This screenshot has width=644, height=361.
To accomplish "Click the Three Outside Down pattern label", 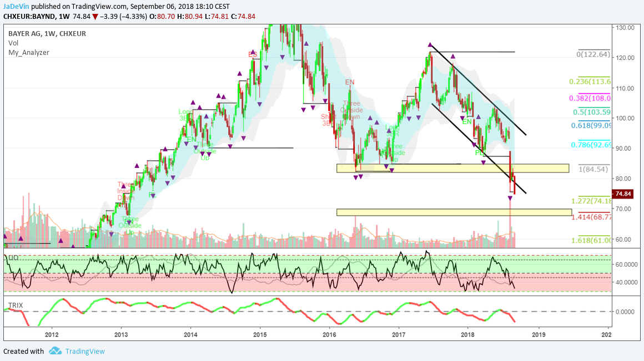I will [x=351, y=110].
